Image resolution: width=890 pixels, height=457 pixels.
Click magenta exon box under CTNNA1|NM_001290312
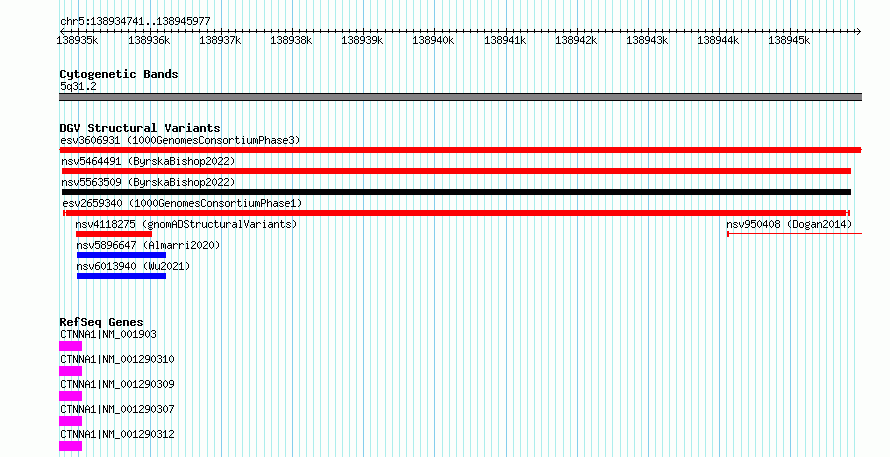pyautogui.click(x=70, y=446)
